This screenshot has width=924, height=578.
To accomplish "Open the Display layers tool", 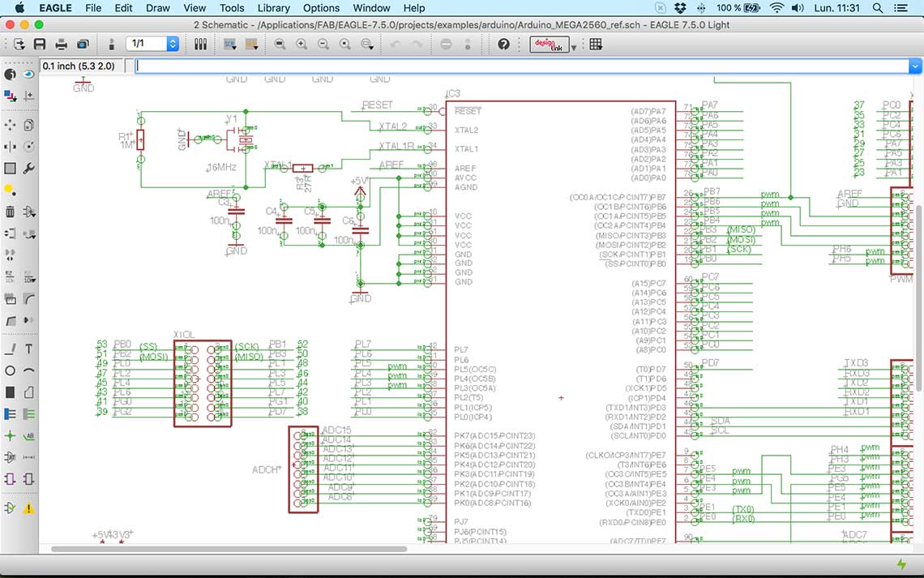I will pos(10,96).
